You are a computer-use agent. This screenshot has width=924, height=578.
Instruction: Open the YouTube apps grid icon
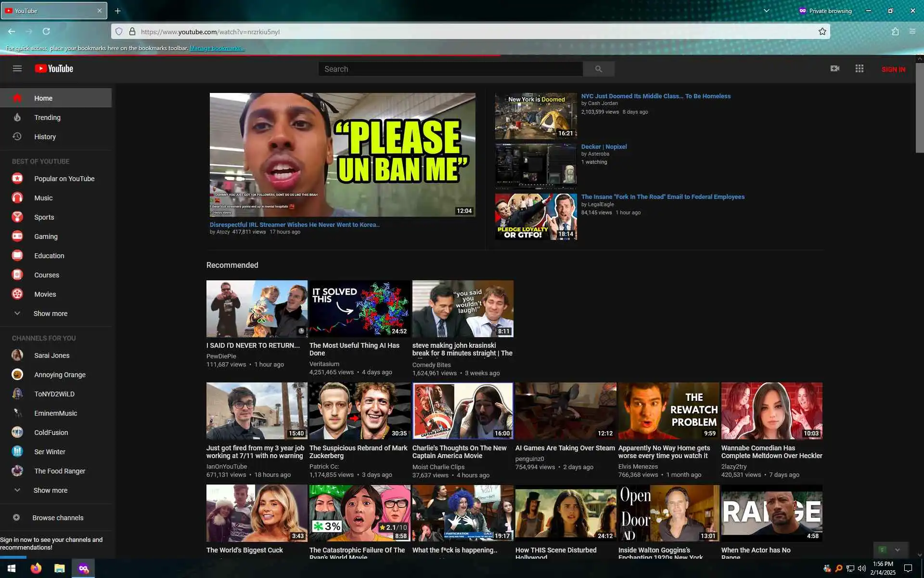coord(859,68)
